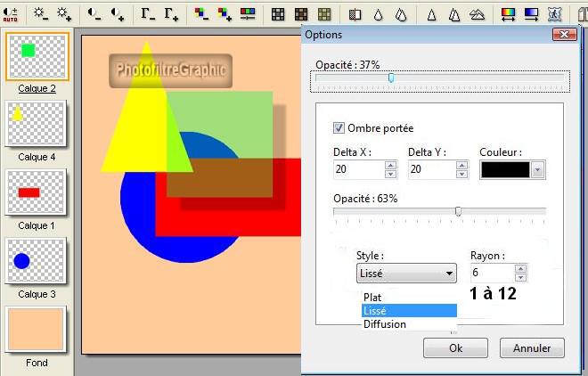
Task: Uncheck the Ombre portée checkbox
Action: [339, 128]
